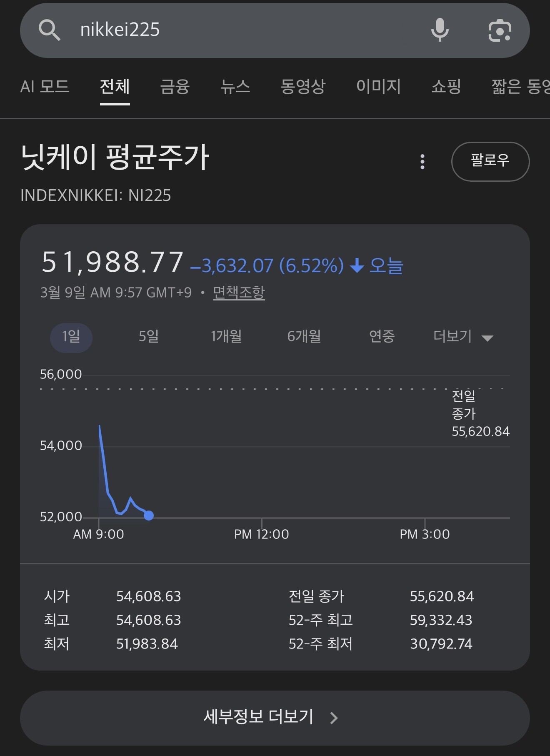
Task: Select the 동영상 tab
Action: click(x=303, y=87)
